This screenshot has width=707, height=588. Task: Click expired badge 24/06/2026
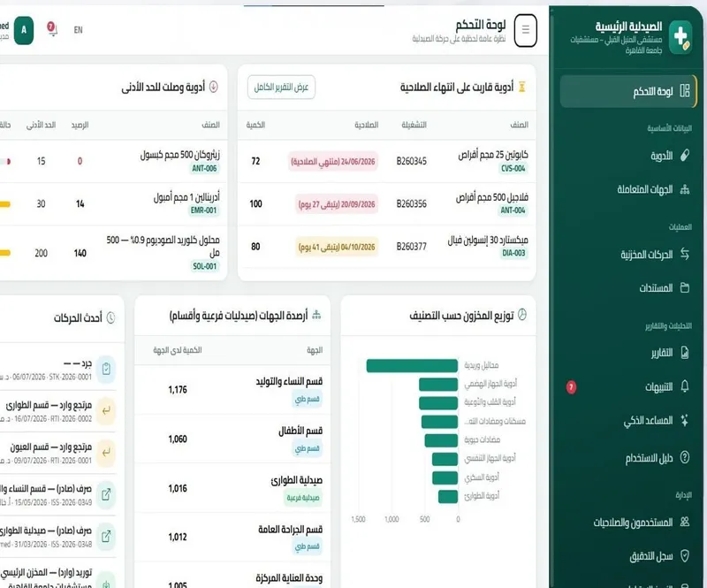(x=333, y=162)
